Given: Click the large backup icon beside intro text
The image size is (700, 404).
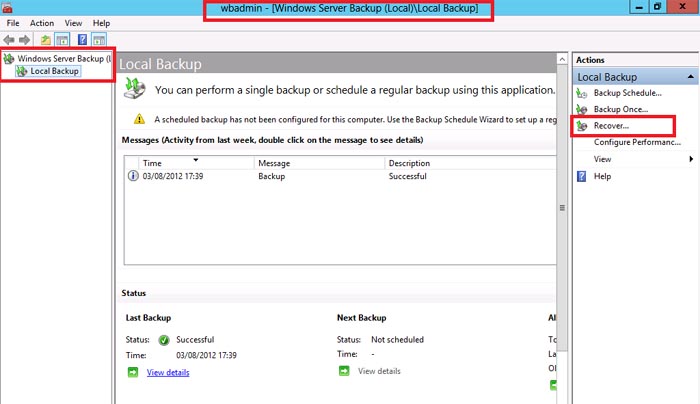Looking at the screenshot, I should pyautogui.click(x=135, y=88).
